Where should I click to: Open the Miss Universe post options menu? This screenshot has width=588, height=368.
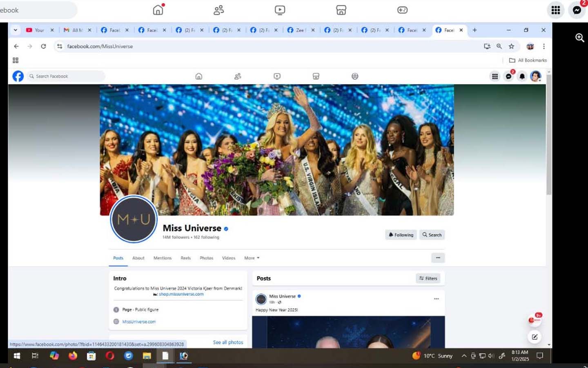[436, 299]
